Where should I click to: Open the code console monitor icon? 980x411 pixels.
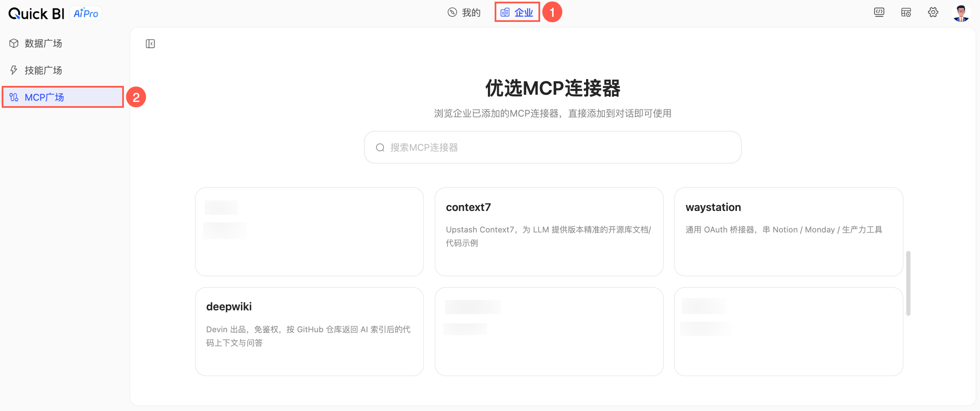coord(879,13)
